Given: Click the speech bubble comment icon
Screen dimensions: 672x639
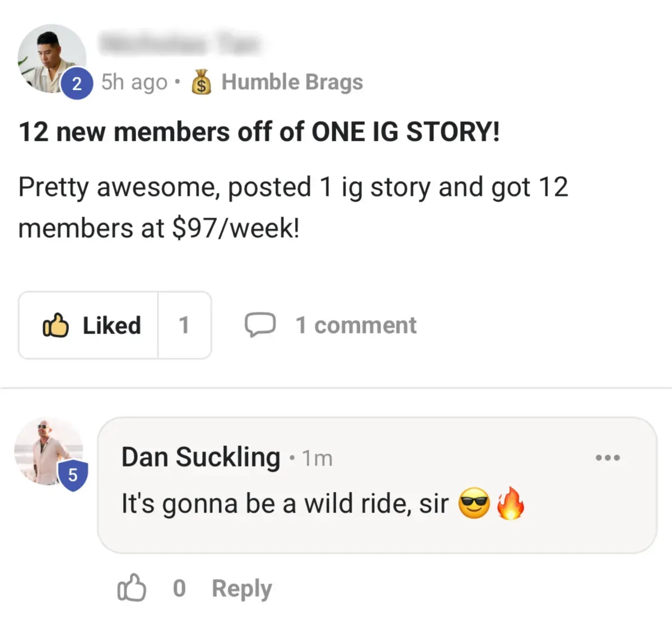Looking at the screenshot, I should [260, 325].
